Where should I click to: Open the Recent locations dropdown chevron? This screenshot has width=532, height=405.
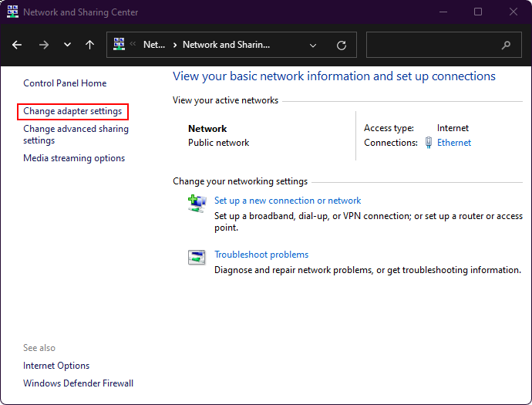67,45
